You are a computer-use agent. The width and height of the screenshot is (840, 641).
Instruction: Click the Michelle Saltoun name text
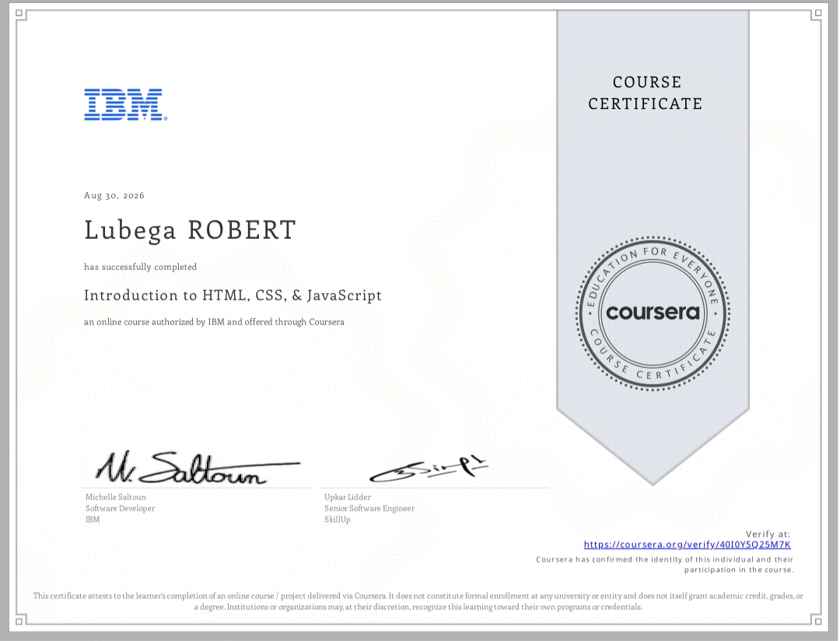tap(116, 497)
